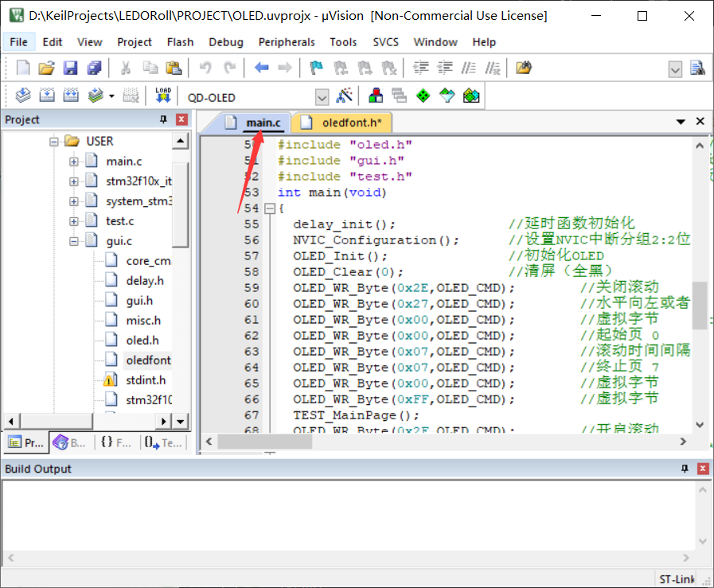Click the Paste clipboard icon
The width and height of the screenshot is (714, 588).
click(174, 68)
